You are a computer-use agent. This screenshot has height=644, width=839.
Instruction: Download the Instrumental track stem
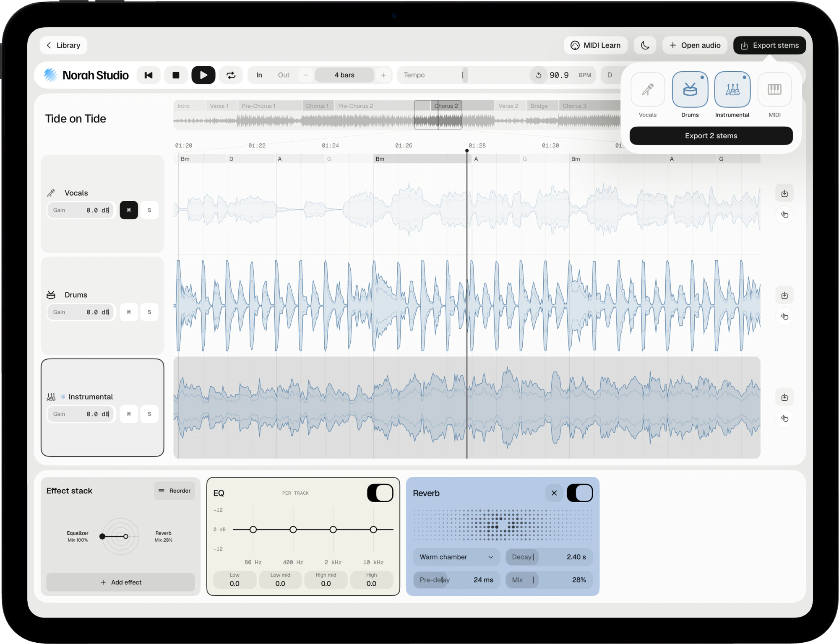coord(784,397)
